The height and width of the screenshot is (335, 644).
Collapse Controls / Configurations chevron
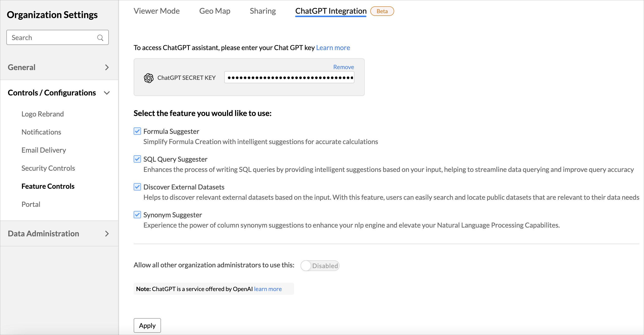pos(107,93)
